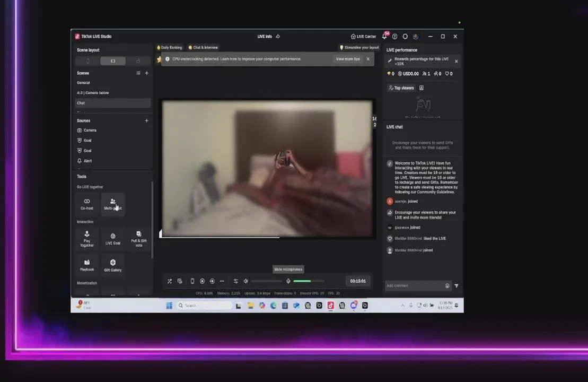Click the magic wand effects icon
This screenshot has width=588, height=382.
(170, 281)
